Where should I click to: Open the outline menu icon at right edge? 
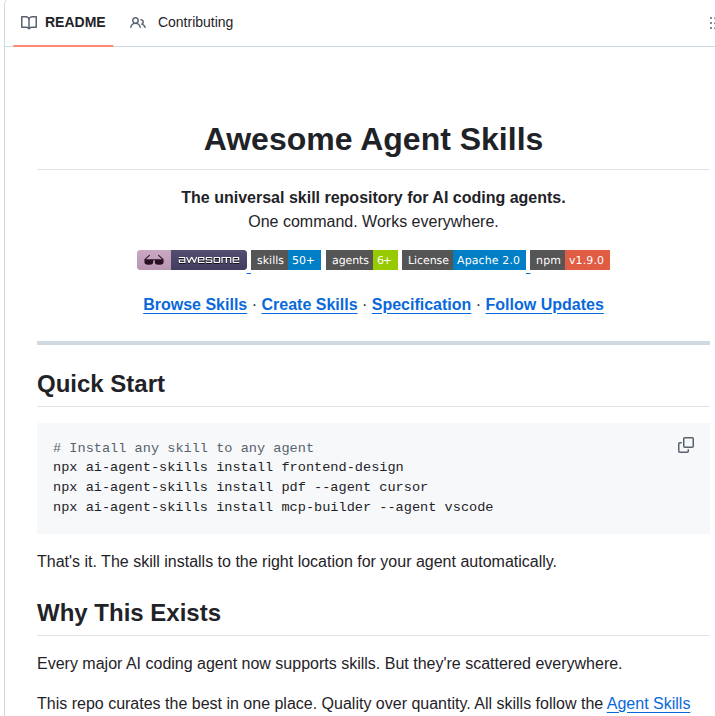click(712, 22)
